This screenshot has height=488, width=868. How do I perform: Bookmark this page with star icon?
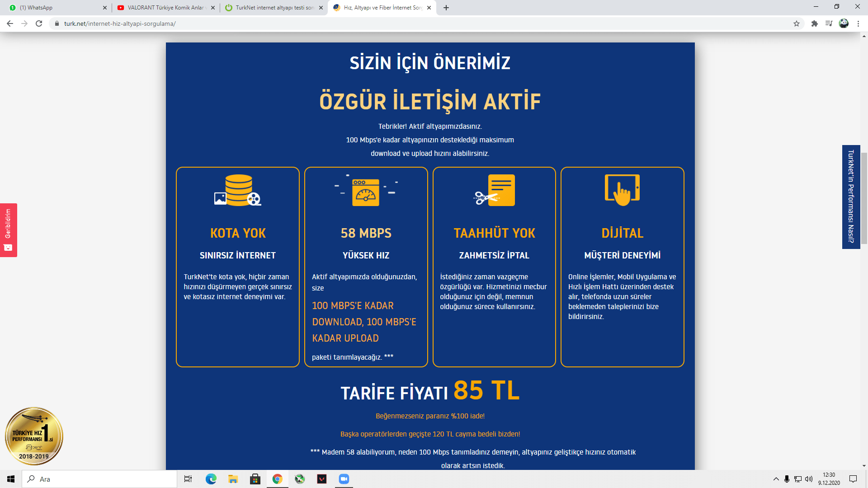click(x=796, y=23)
